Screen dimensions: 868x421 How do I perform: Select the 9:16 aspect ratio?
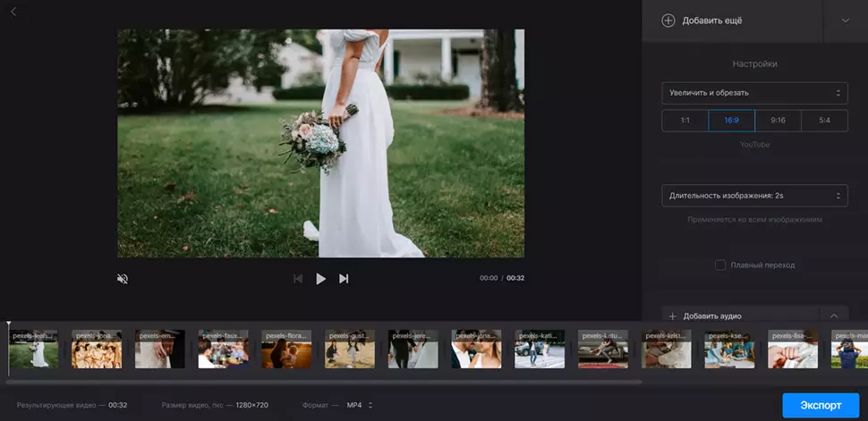(x=778, y=121)
